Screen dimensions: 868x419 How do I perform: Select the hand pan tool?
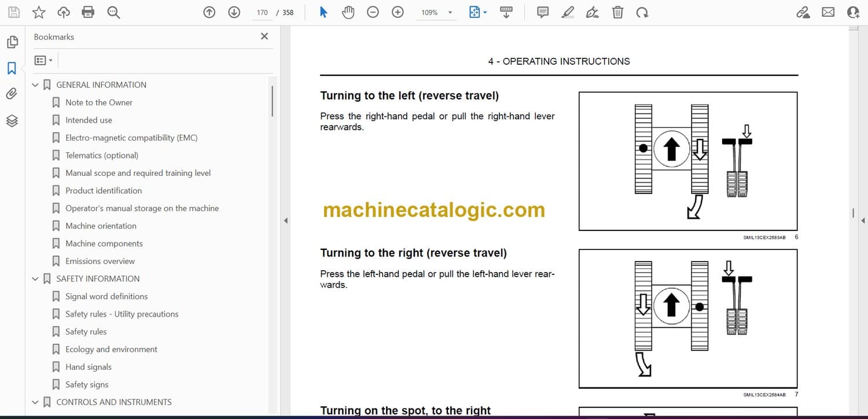[x=348, y=12]
